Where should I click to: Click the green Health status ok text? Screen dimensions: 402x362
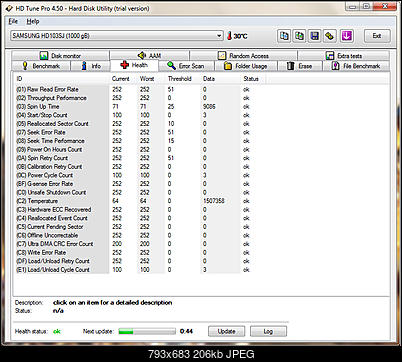[x=57, y=332]
